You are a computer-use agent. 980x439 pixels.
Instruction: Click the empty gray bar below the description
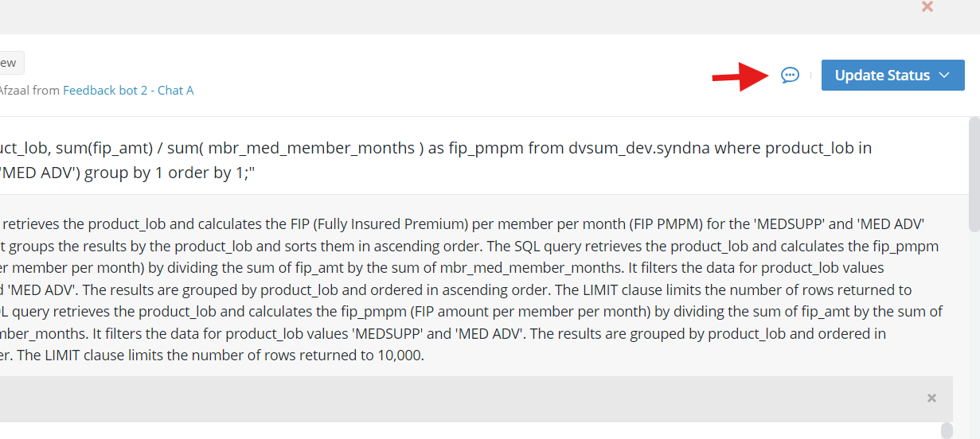[x=476, y=398]
